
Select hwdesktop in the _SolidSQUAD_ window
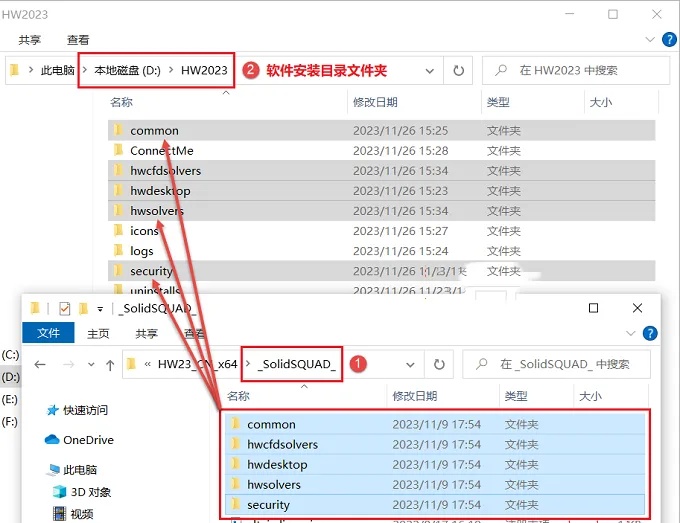(x=435, y=464)
